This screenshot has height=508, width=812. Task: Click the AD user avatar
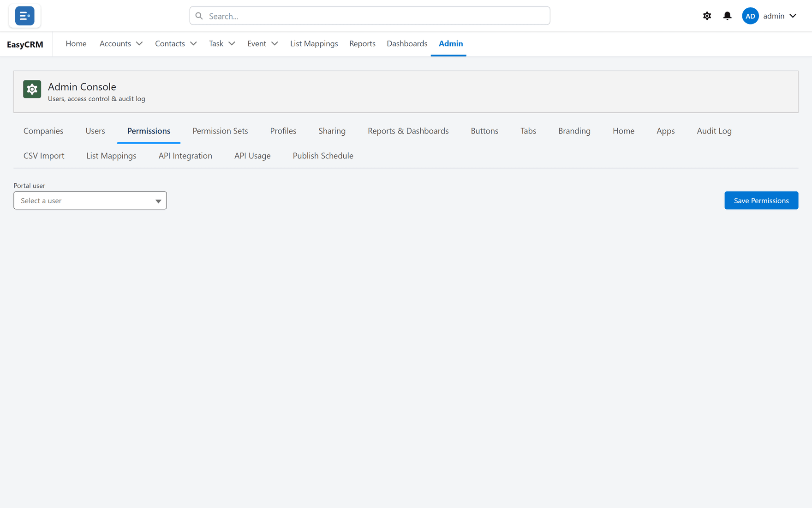(750, 16)
